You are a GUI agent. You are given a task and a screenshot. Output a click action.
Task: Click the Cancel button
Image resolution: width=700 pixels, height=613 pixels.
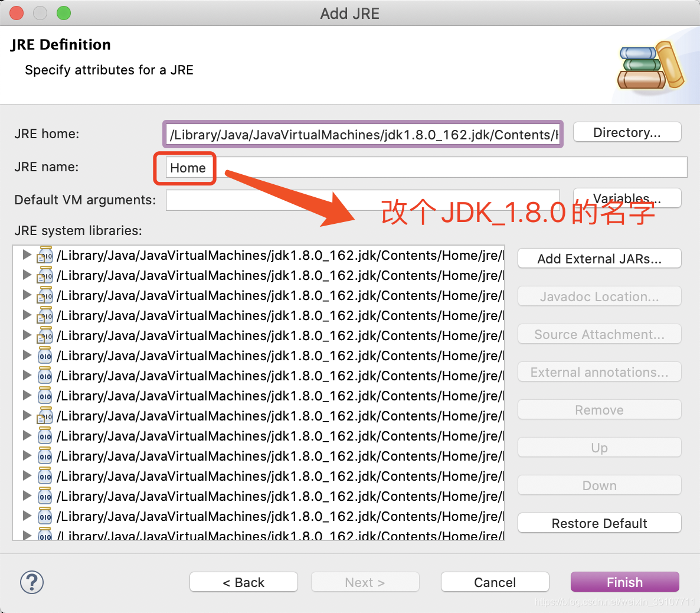tap(495, 582)
